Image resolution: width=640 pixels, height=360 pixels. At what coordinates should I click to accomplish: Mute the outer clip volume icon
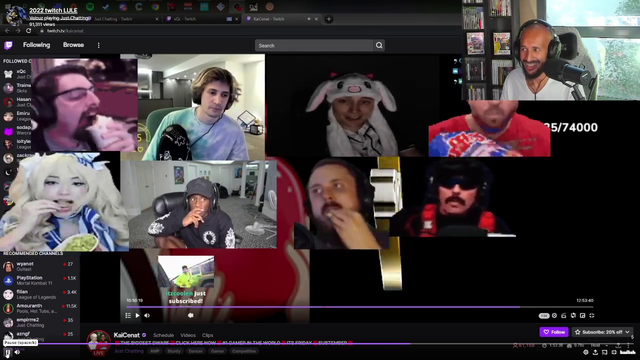[x=18, y=352]
